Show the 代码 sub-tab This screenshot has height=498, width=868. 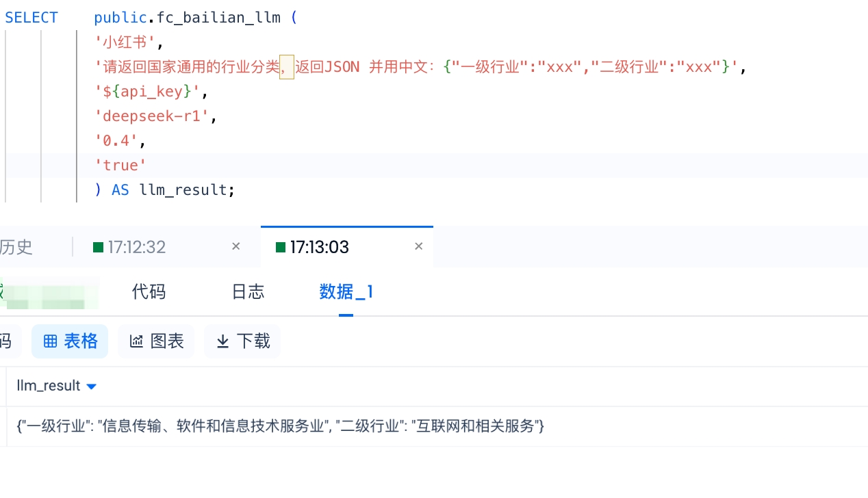tap(149, 292)
